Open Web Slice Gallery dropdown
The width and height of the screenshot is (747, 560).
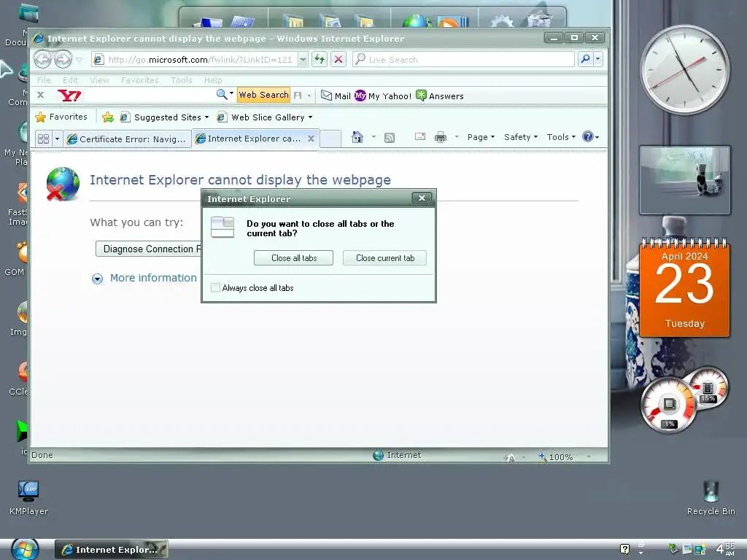[x=265, y=117]
